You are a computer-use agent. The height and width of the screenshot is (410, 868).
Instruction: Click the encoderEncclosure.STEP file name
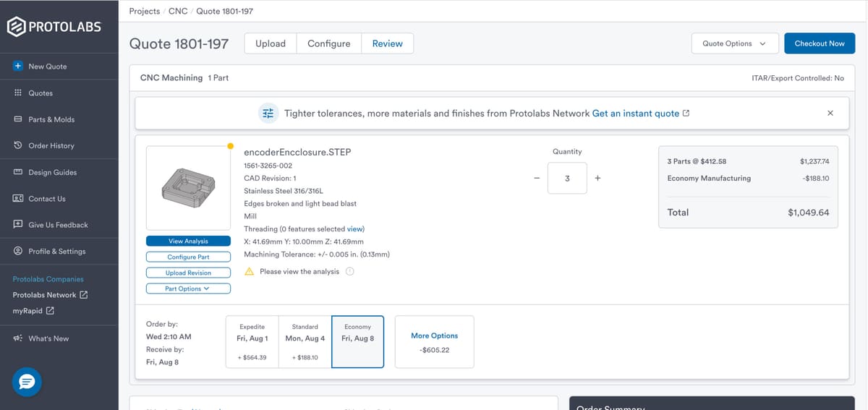(x=297, y=153)
